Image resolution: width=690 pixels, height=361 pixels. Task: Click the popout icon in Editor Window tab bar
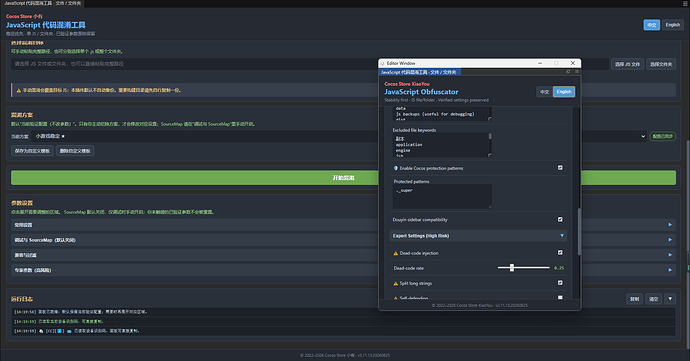pyautogui.click(x=568, y=72)
